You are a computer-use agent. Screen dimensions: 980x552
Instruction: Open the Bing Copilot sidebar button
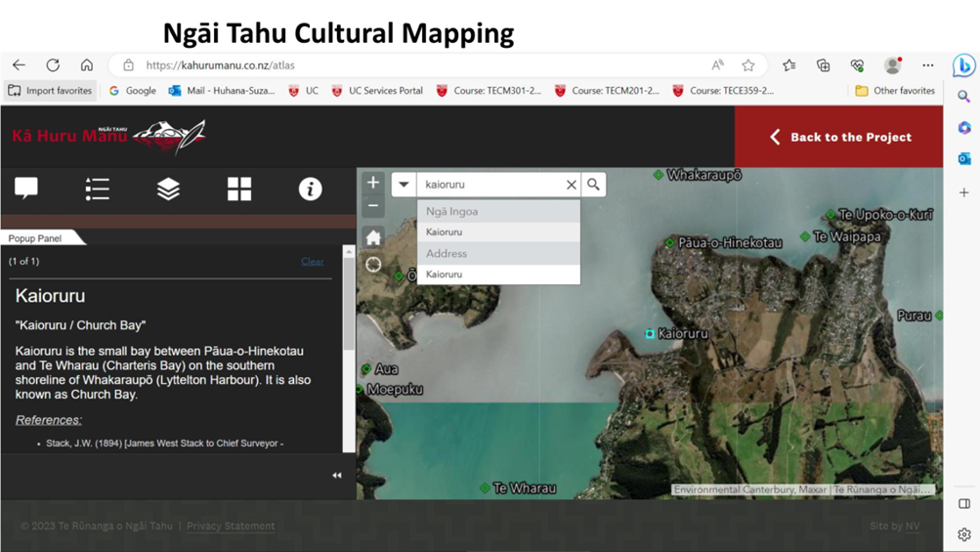click(x=963, y=65)
